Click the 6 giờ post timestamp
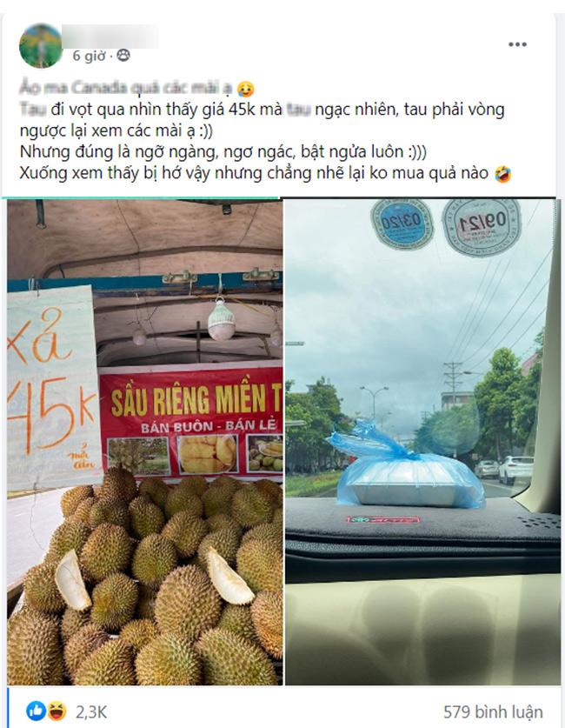The height and width of the screenshot is (728, 565). pyautogui.click(x=89, y=57)
